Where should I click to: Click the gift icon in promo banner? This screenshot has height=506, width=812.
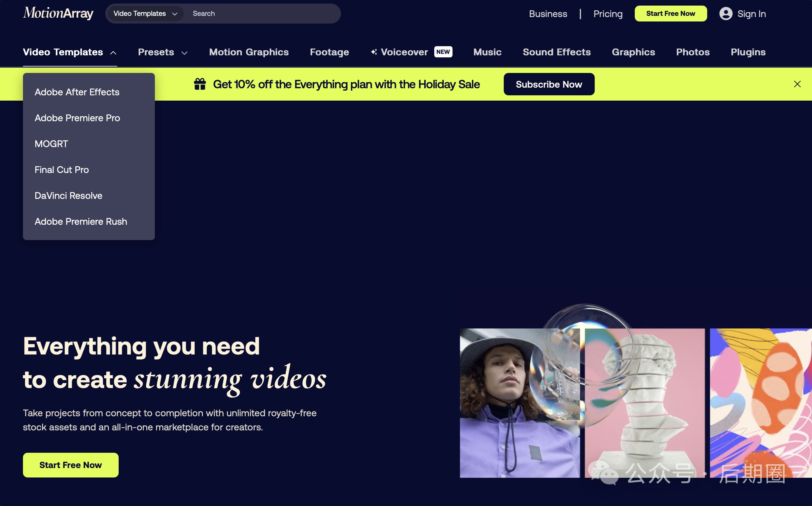pos(200,84)
